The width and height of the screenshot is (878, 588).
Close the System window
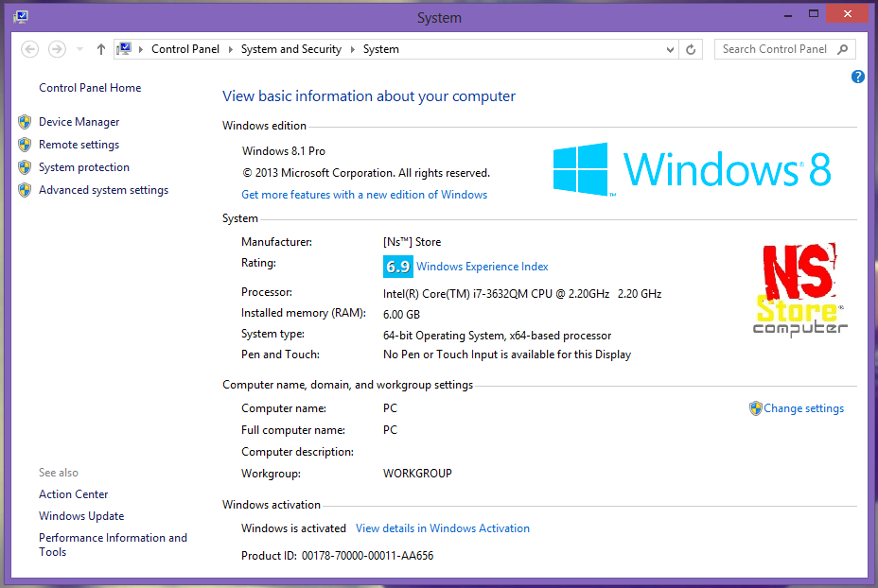[848, 14]
